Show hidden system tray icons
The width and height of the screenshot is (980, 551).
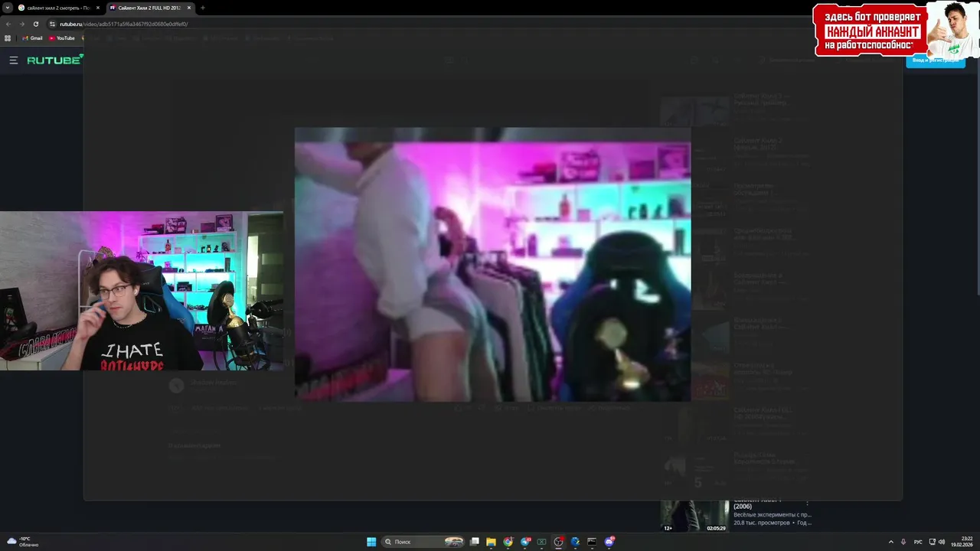(890, 542)
